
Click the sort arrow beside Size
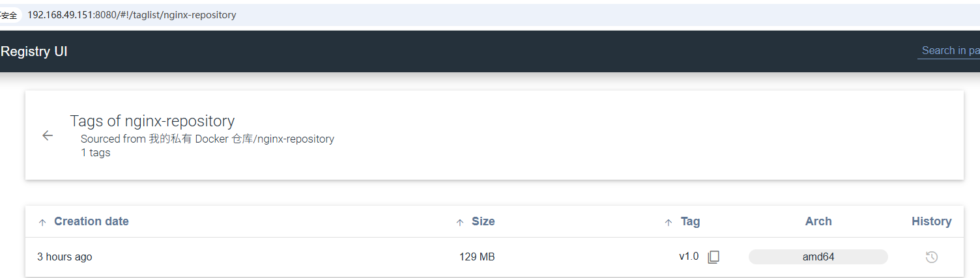[x=460, y=223]
